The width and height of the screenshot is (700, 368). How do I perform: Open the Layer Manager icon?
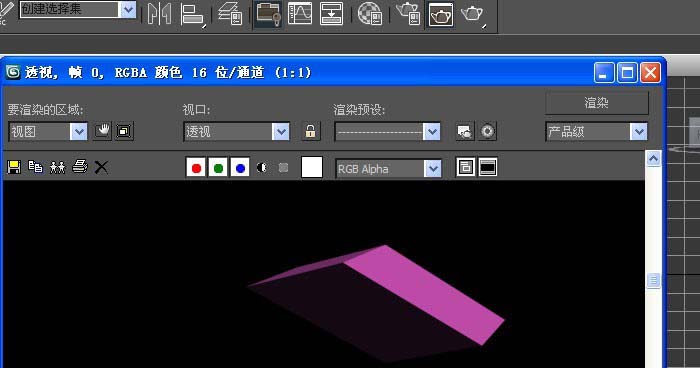click(230, 13)
